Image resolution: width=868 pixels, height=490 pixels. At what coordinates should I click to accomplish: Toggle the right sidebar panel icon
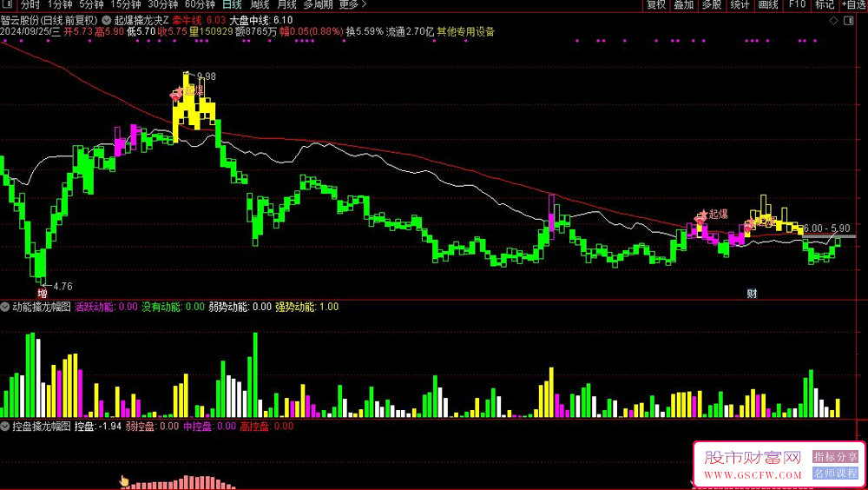pyautogui.click(x=848, y=21)
